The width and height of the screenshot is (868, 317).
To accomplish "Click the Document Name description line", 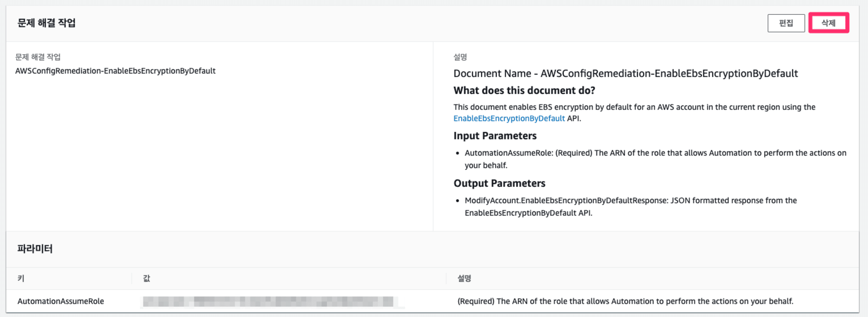I will point(626,73).
